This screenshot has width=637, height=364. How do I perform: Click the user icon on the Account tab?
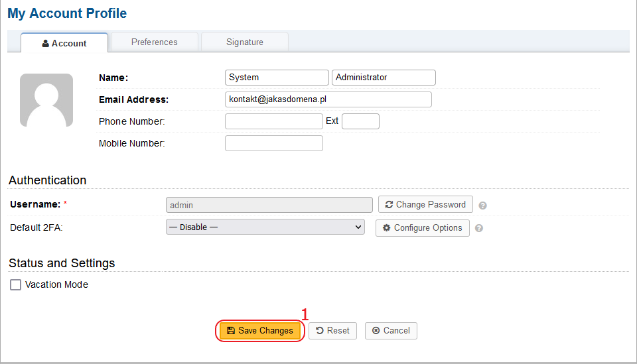[x=46, y=43]
